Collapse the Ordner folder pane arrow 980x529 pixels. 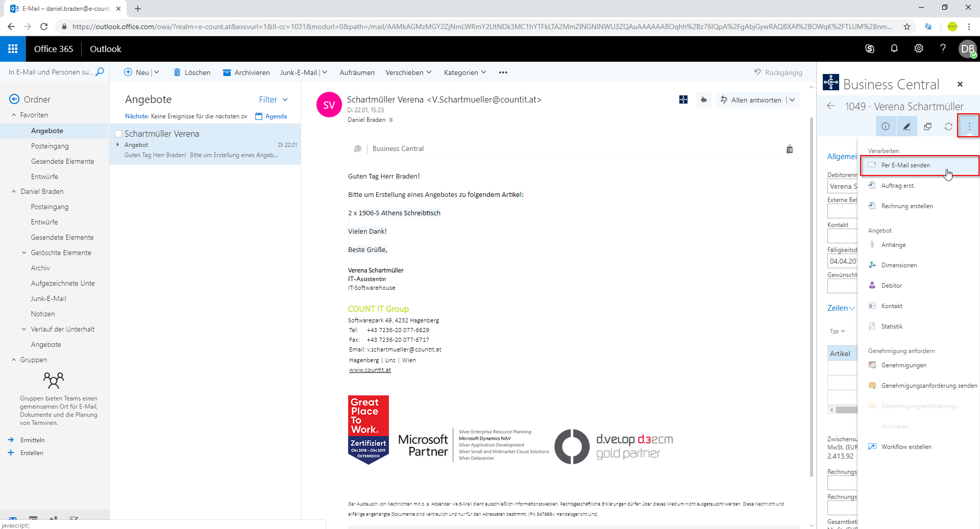pos(14,99)
